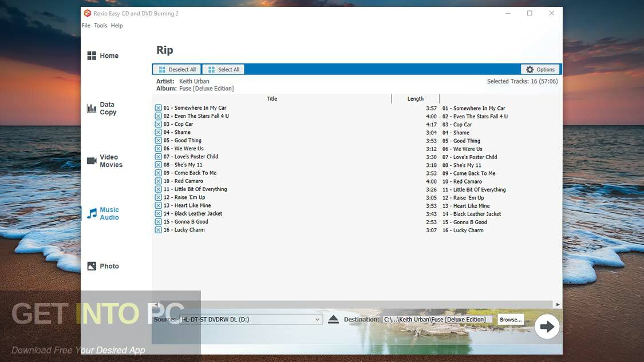The image size is (644, 362).
Task: Click the 'Keith Urban' artist name
Action: click(194, 81)
